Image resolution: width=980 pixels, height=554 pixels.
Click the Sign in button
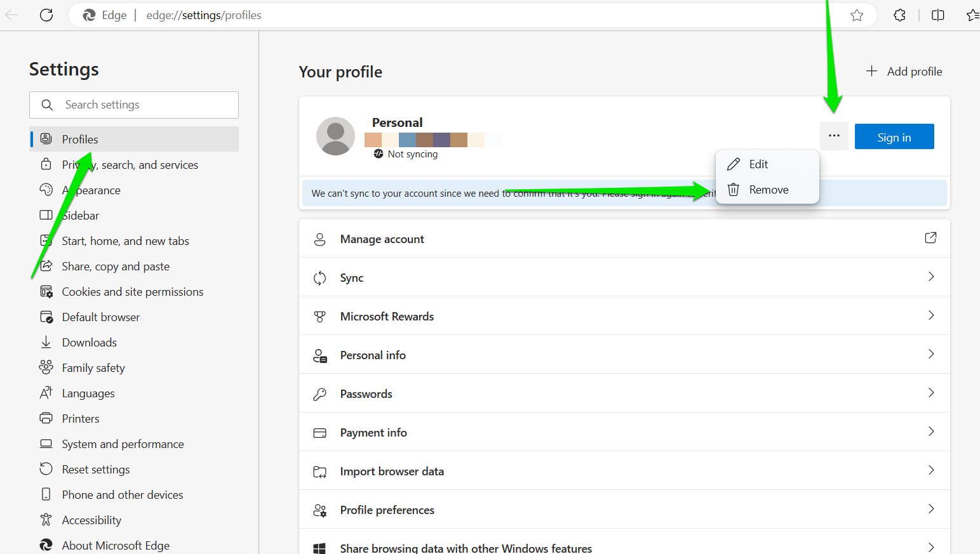(894, 136)
